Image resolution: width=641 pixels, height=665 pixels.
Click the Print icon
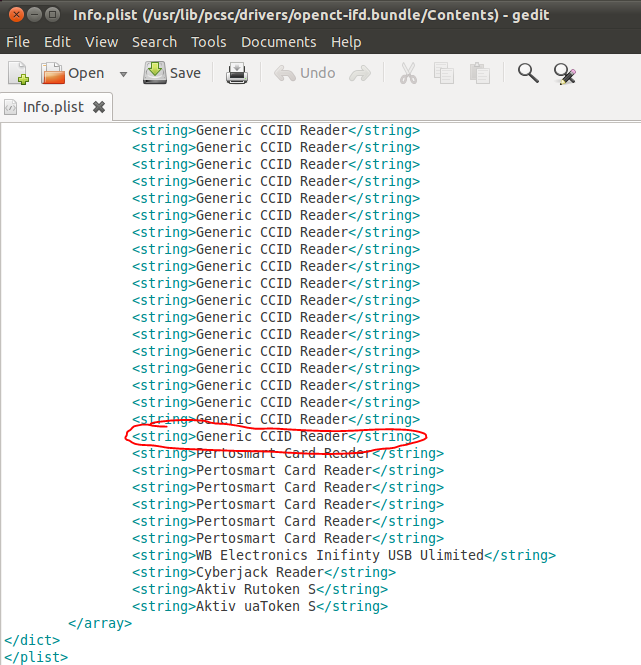[236, 73]
